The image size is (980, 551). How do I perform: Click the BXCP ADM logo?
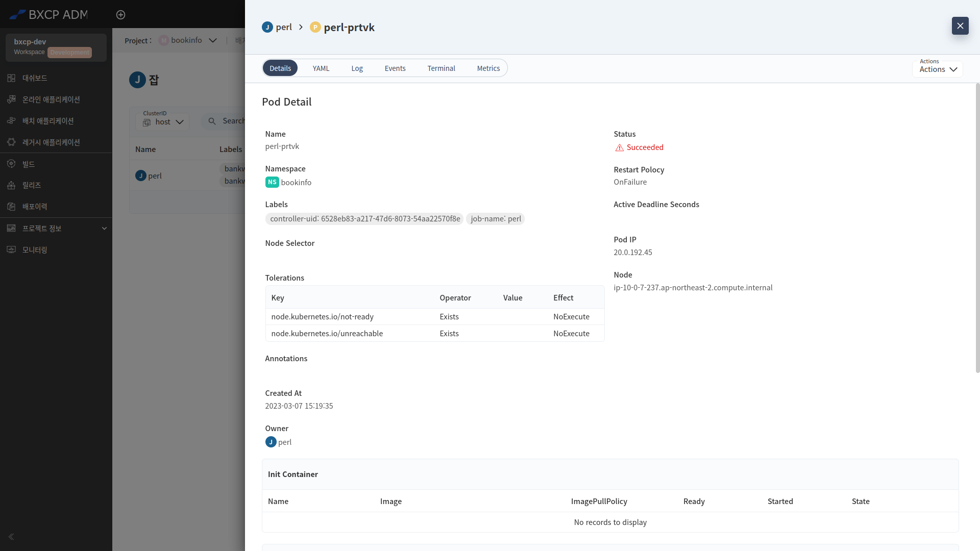coord(48,14)
